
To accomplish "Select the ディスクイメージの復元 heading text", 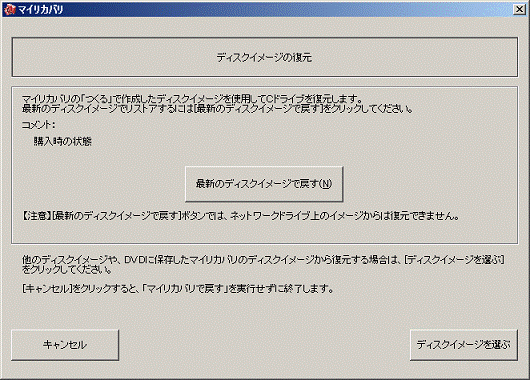I will point(264,57).
